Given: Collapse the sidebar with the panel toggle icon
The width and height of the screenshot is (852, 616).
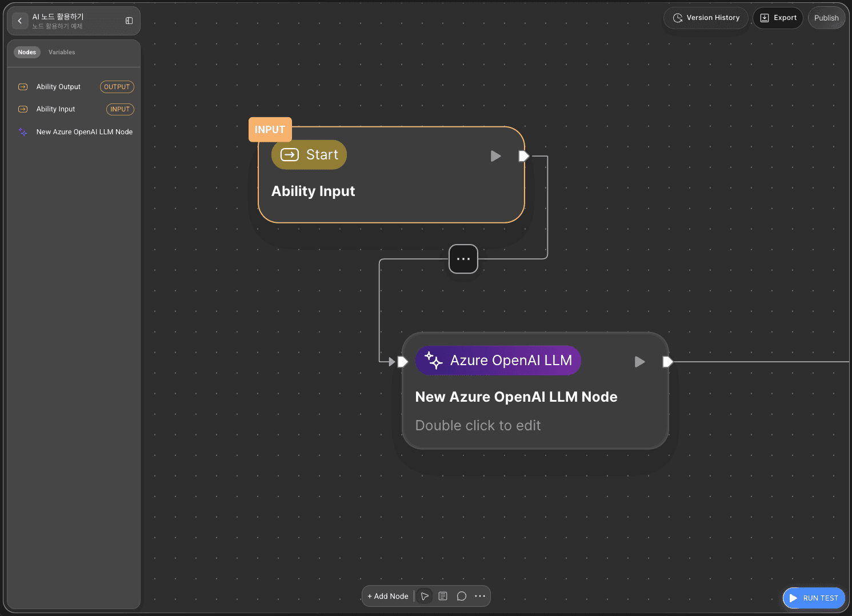Looking at the screenshot, I should (129, 21).
